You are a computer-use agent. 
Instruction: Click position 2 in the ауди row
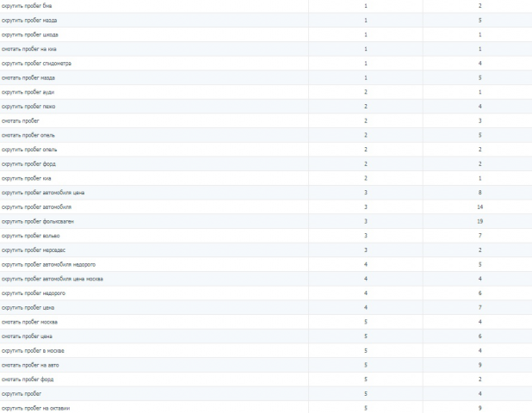pos(366,92)
